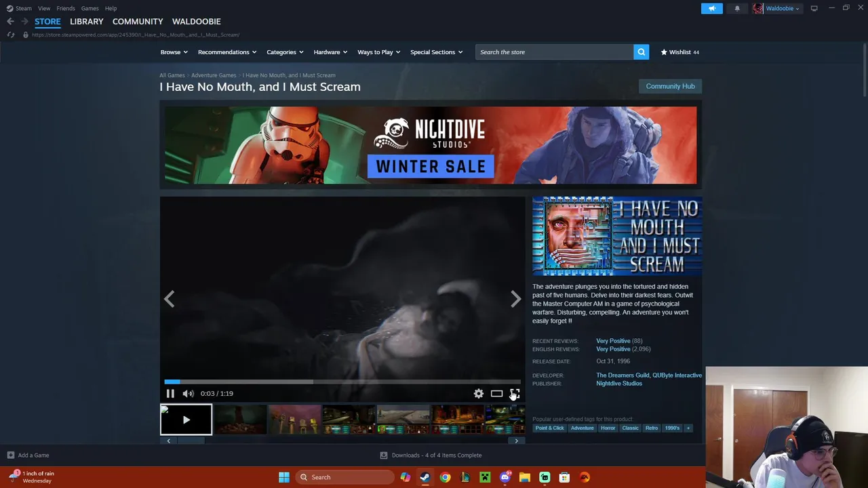Open Google Chrome from taskbar
The height and width of the screenshot is (488, 868).
(x=445, y=477)
